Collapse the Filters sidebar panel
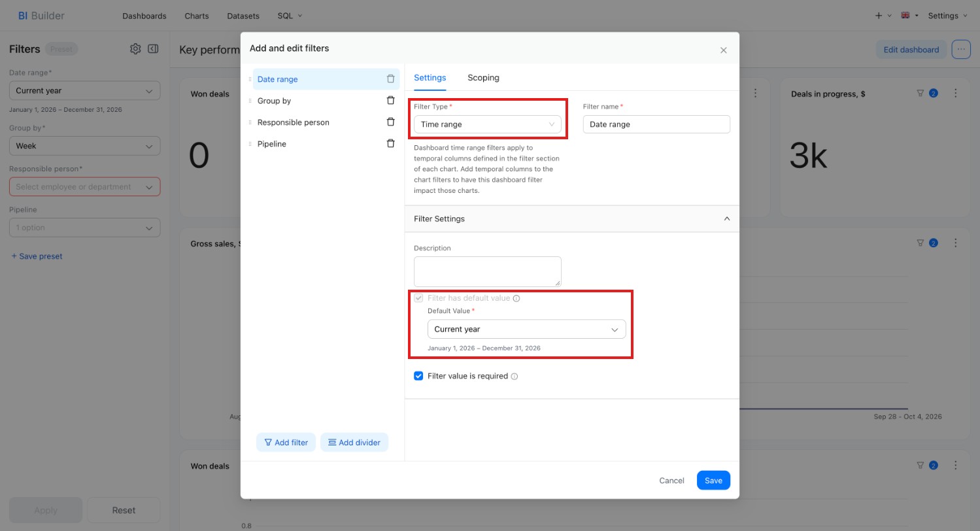Image resolution: width=980 pixels, height=531 pixels. click(x=153, y=49)
